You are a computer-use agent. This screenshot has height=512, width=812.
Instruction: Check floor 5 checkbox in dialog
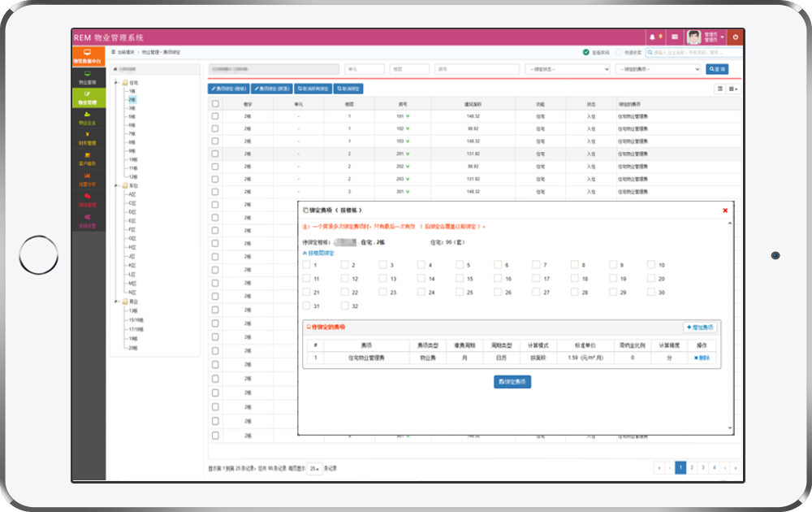pyautogui.click(x=460, y=265)
